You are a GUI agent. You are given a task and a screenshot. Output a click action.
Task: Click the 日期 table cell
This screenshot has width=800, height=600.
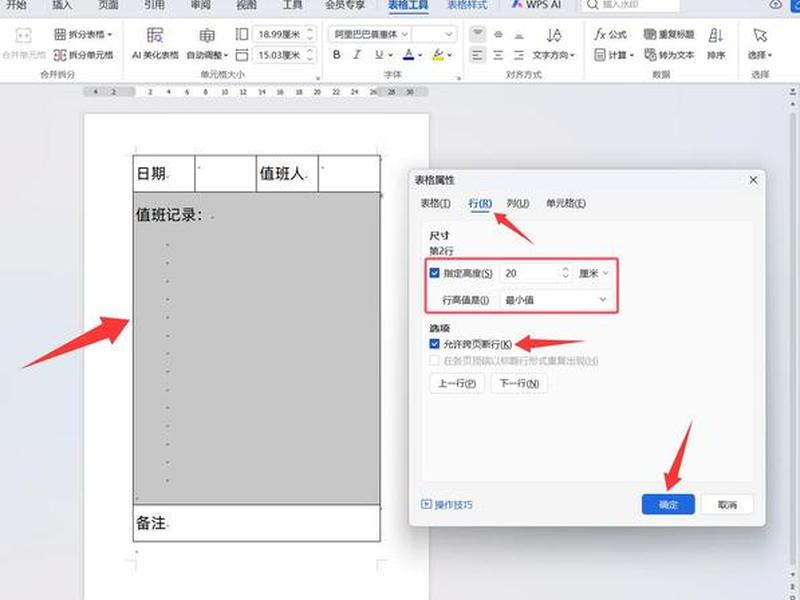tap(164, 174)
